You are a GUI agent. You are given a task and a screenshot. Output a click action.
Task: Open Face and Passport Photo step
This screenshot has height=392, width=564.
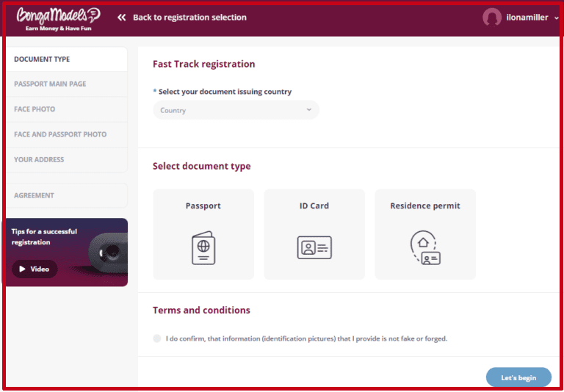[x=60, y=134]
